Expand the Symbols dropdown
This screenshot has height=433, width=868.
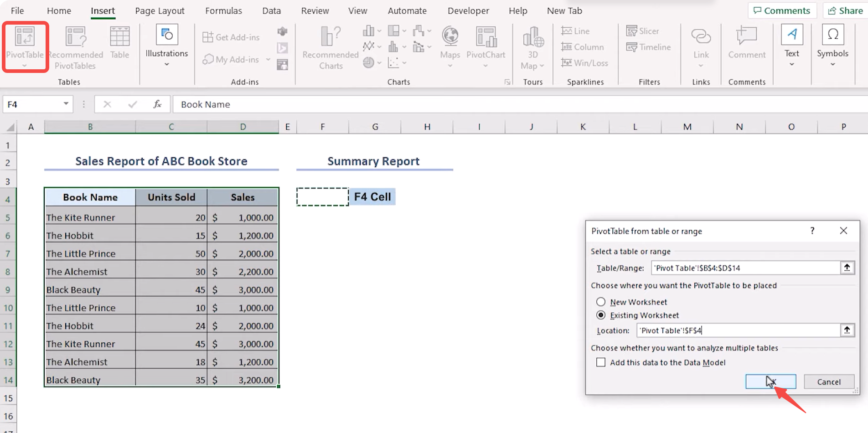point(832,64)
